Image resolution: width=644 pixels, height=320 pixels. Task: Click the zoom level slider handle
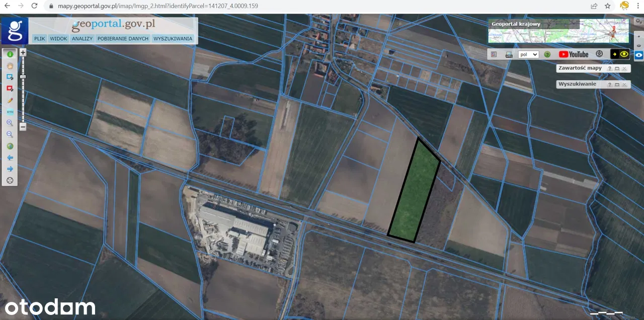point(23,76)
